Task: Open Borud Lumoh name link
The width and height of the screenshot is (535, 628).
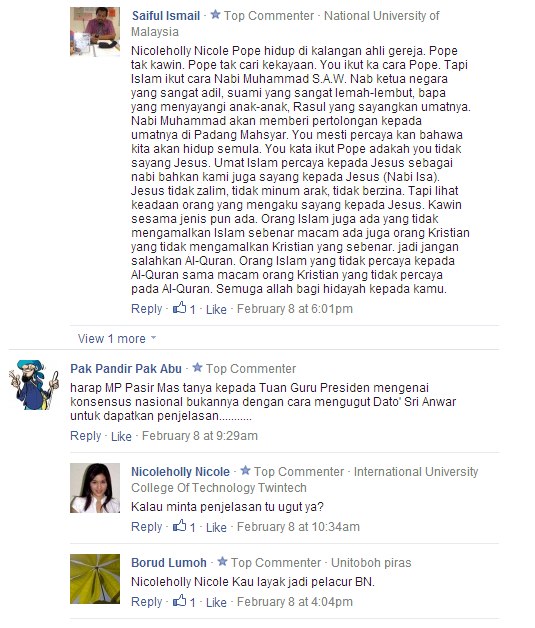Action: [x=169, y=562]
